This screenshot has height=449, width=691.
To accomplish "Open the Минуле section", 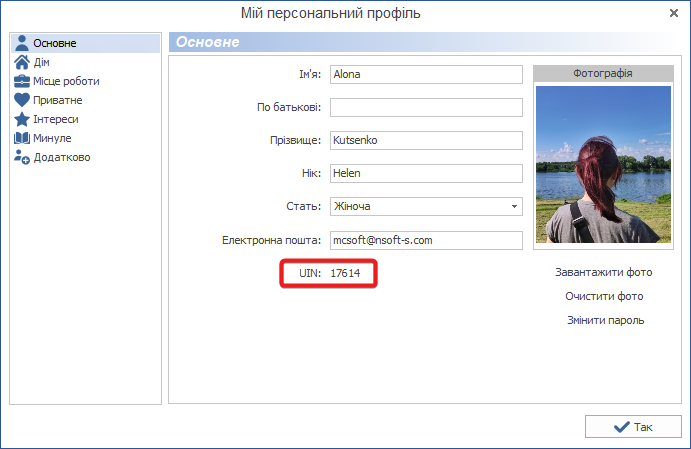I will click(52, 138).
